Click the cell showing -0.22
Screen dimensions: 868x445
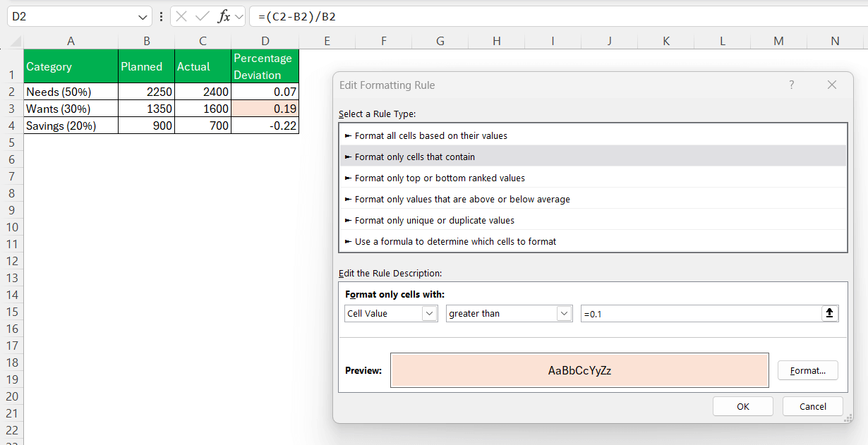[x=265, y=126]
